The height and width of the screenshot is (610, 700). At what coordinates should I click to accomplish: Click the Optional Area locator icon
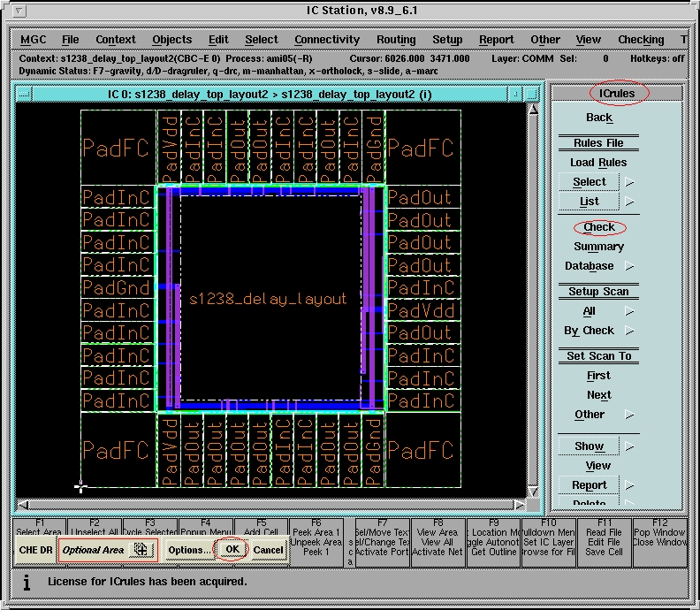click(141, 549)
